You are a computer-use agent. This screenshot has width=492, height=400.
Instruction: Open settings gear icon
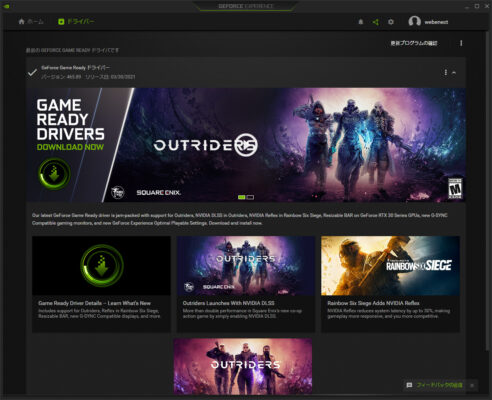(x=391, y=22)
